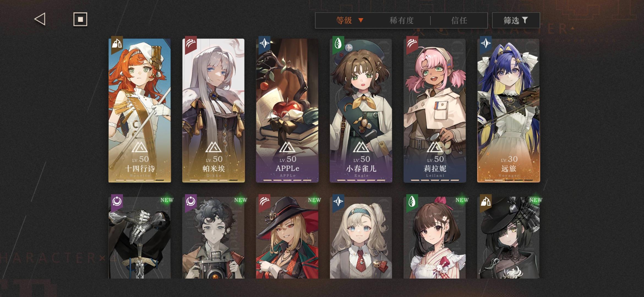Toggle sort order with the orange arrow
This screenshot has width=644, height=297.
tap(361, 20)
